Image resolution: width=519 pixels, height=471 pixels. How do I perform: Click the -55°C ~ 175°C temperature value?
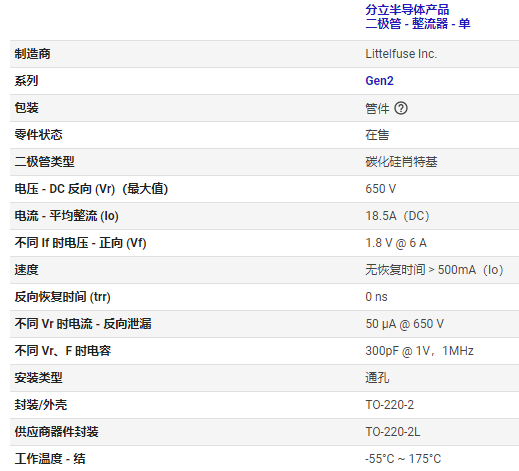[403, 459]
